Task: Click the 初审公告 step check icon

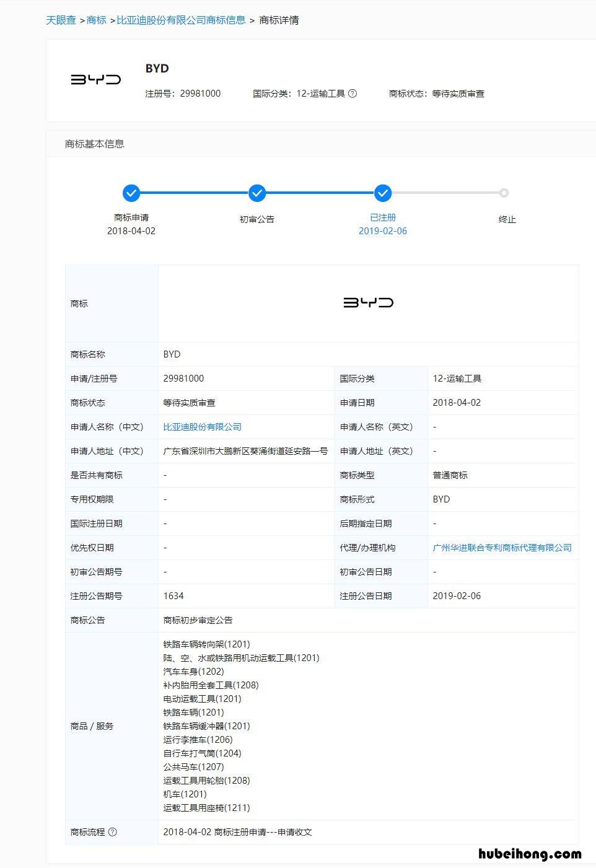Action: coord(257,193)
